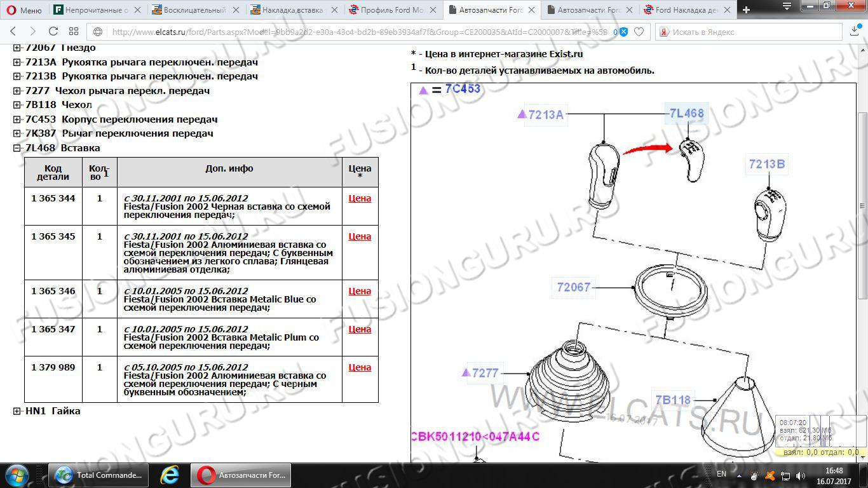Open the volume speaker tray icon
868x488 pixels.
(800, 475)
